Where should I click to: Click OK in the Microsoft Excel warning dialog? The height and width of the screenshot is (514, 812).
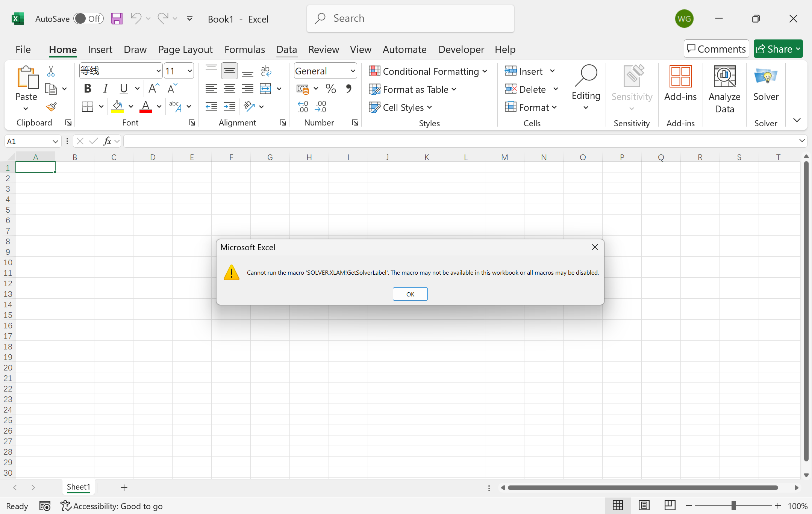click(410, 294)
